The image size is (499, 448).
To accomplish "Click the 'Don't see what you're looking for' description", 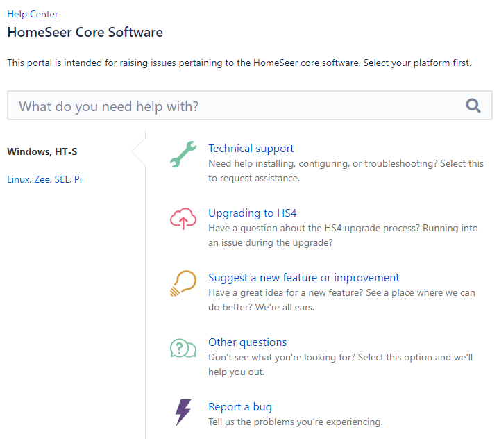I will (340, 357).
